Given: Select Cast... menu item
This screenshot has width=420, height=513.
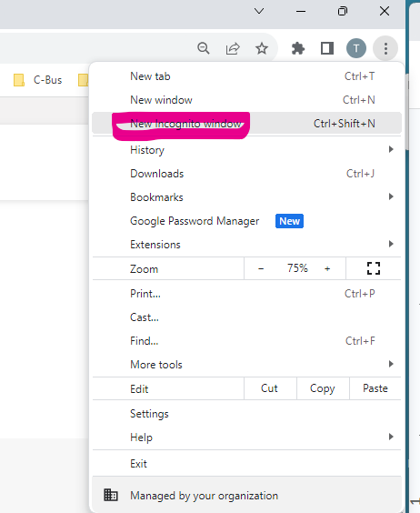Looking at the screenshot, I should coord(246,317).
